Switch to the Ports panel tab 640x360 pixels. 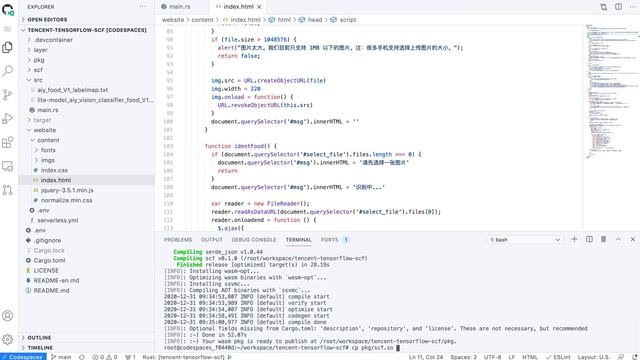click(x=334, y=240)
